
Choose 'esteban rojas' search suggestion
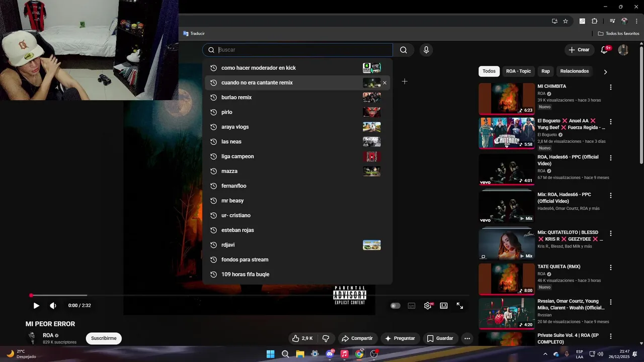coord(297,230)
